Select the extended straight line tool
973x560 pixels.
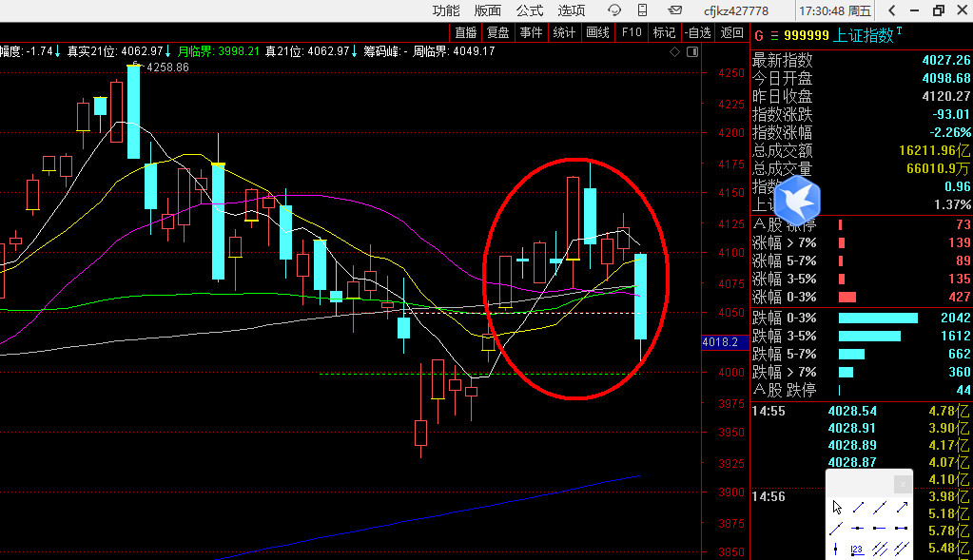(x=880, y=508)
